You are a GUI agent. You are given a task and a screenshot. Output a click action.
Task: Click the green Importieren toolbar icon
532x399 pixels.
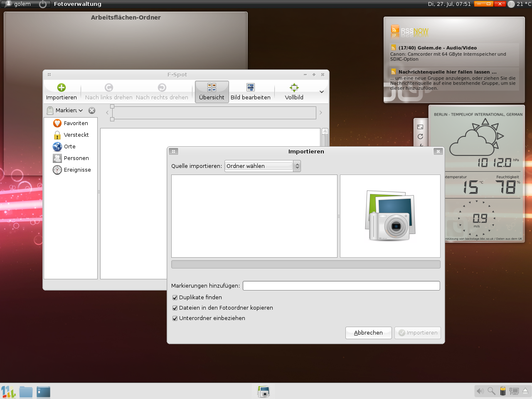(x=62, y=88)
